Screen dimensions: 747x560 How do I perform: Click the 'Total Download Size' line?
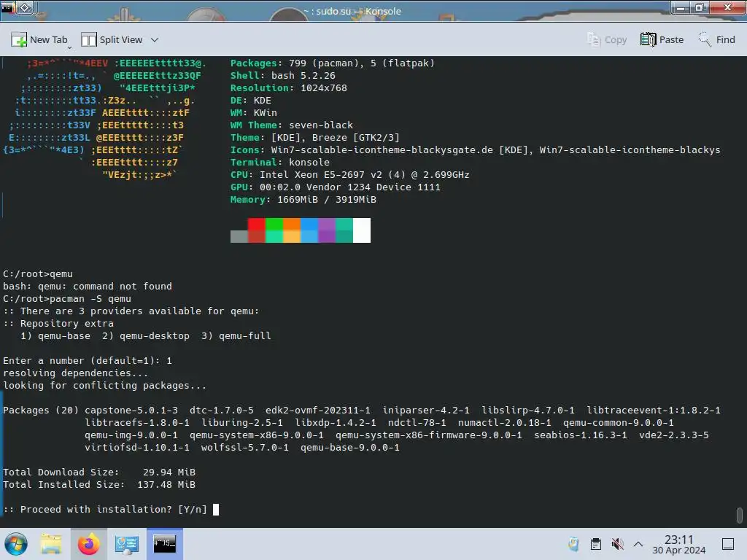(99, 472)
